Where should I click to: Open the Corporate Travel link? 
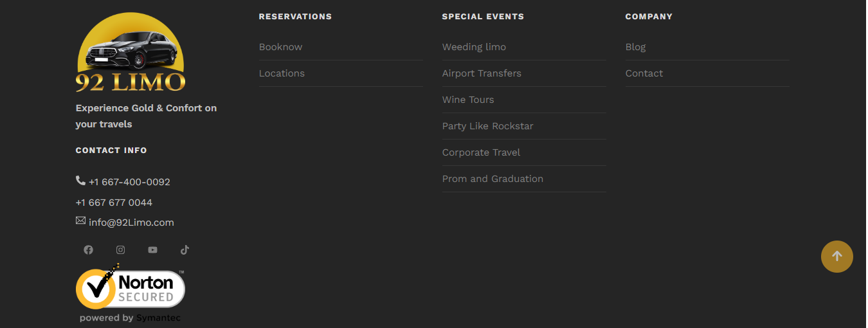click(x=481, y=152)
